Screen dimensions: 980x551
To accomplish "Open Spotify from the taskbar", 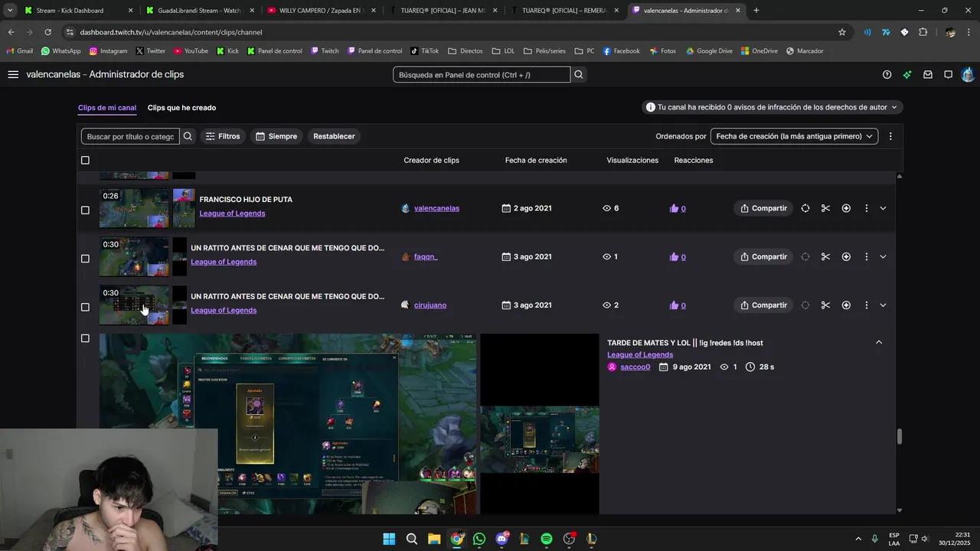I will (546, 539).
